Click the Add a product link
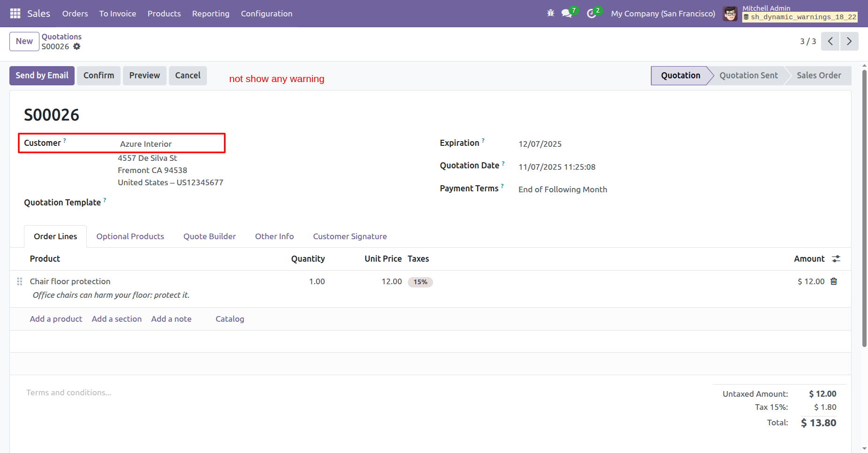The height and width of the screenshot is (453, 868). pyautogui.click(x=56, y=319)
